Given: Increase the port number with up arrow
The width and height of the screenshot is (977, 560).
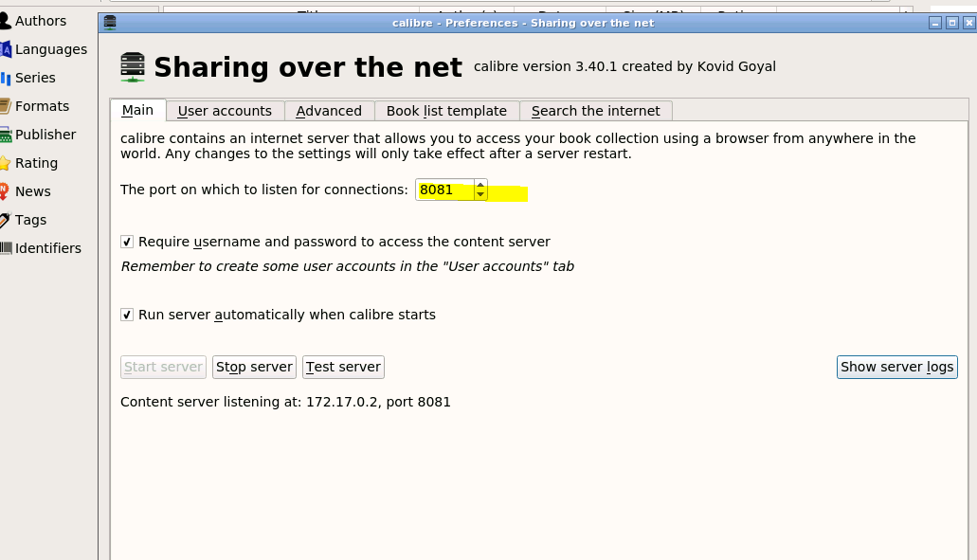Looking at the screenshot, I should pos(480,185).
